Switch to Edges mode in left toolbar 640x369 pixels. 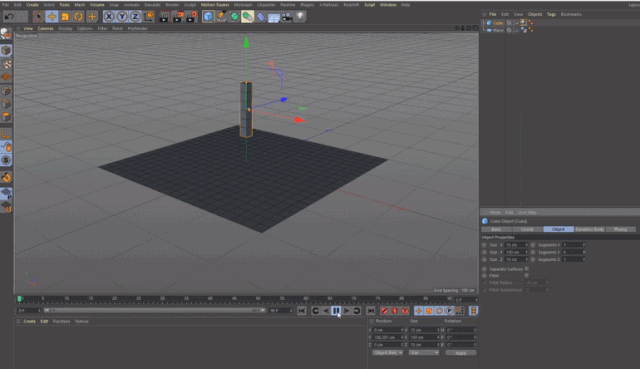[6, 104]
